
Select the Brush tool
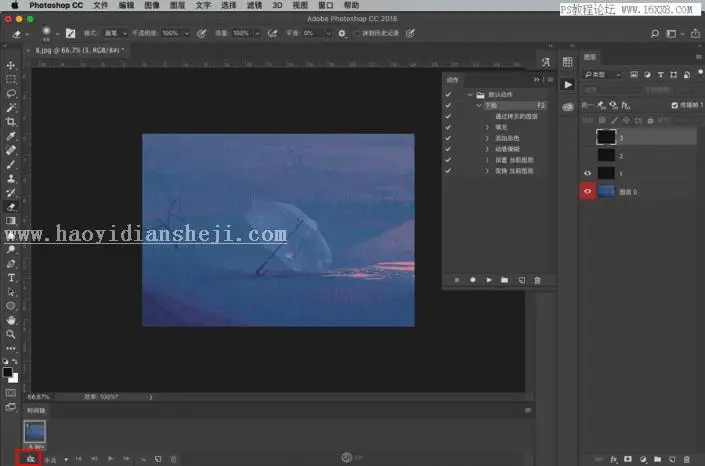click(11, 164)
